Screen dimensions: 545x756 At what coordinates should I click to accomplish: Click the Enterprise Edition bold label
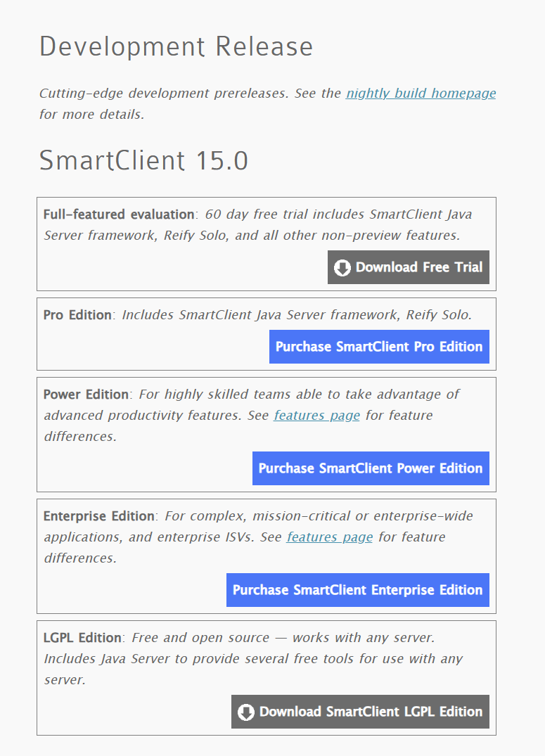point(98,516)
